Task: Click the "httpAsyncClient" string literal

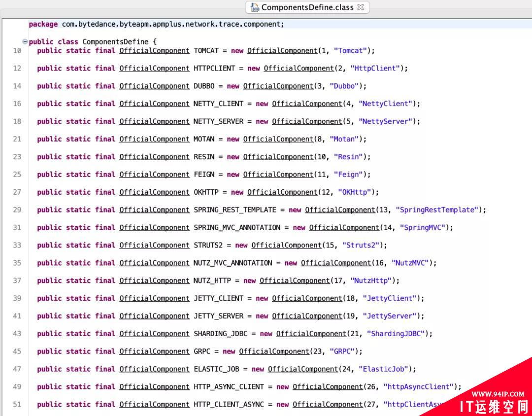Action: point(418,386)
